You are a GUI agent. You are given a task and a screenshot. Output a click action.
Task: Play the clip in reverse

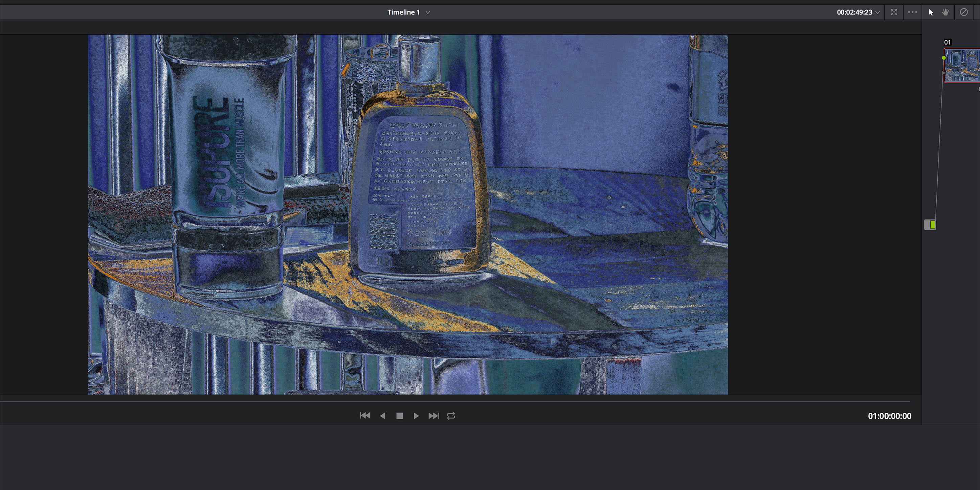point(382,416)
